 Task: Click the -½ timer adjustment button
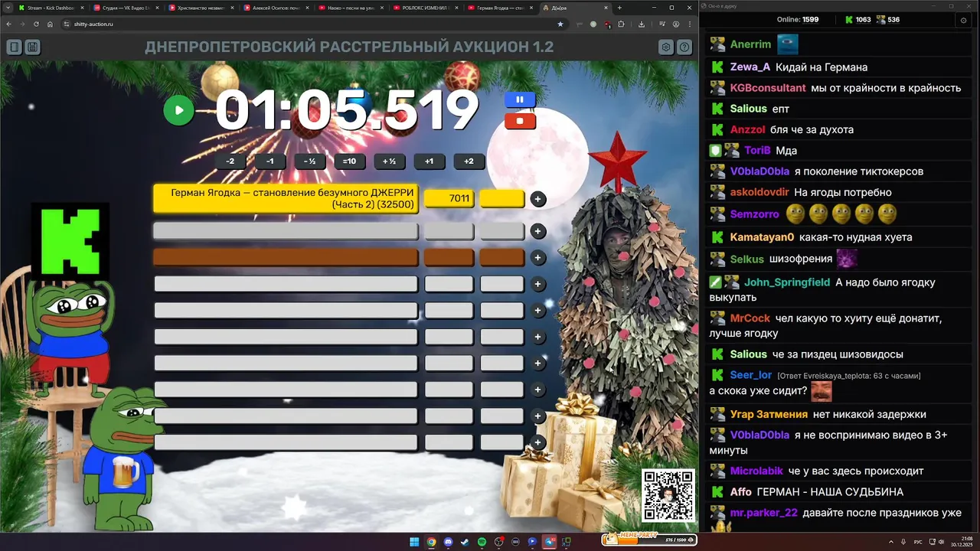click(310, 161)
